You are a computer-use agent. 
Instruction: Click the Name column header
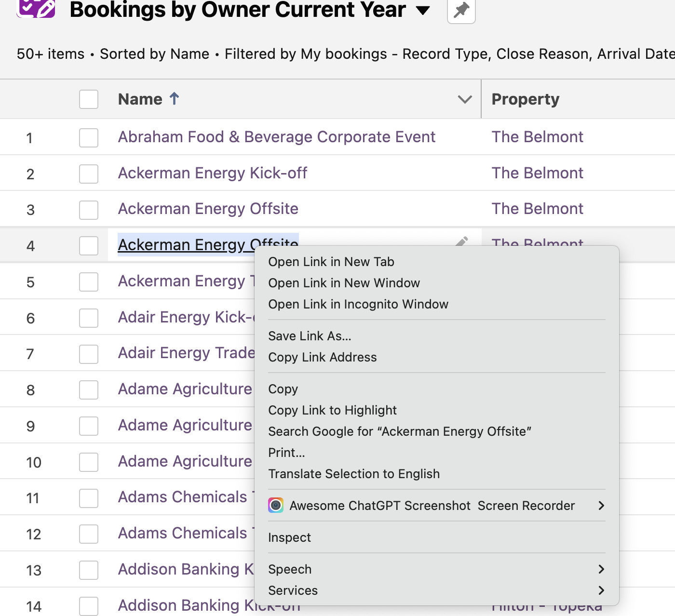click(x=140, y=99)
